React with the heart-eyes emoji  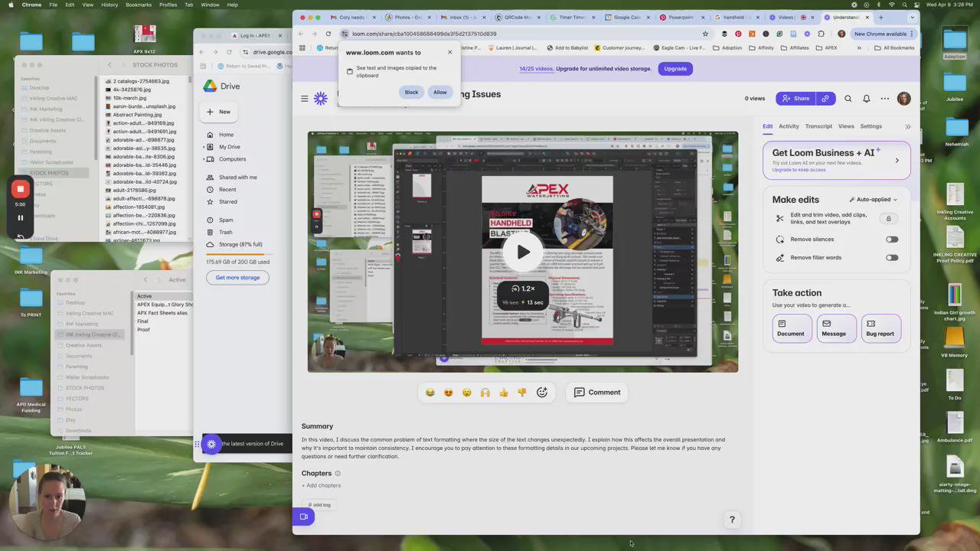click(x=448, y=393)
